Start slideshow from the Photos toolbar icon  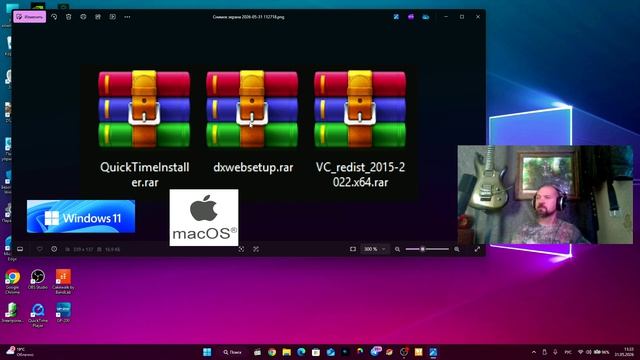point(113,17)
